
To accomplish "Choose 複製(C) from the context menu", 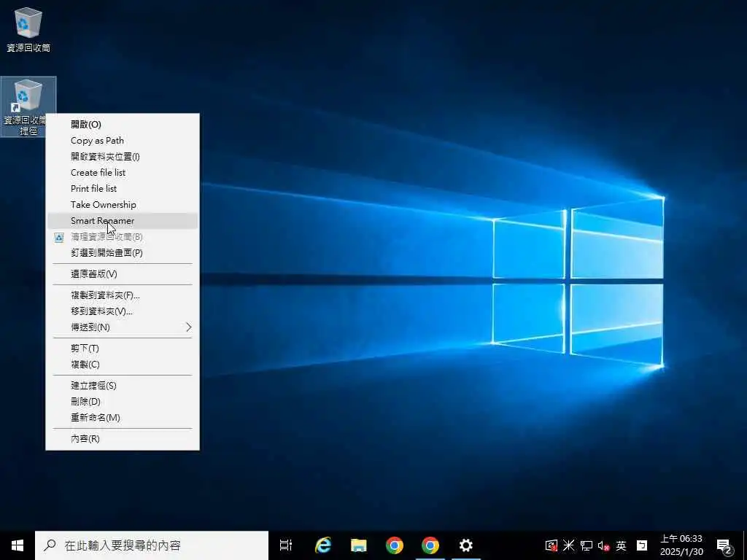I will [123, 365].
